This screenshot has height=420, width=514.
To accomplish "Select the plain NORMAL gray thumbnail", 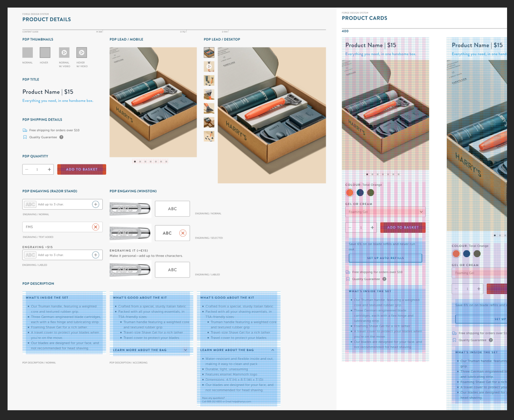I will coord(27,52).
